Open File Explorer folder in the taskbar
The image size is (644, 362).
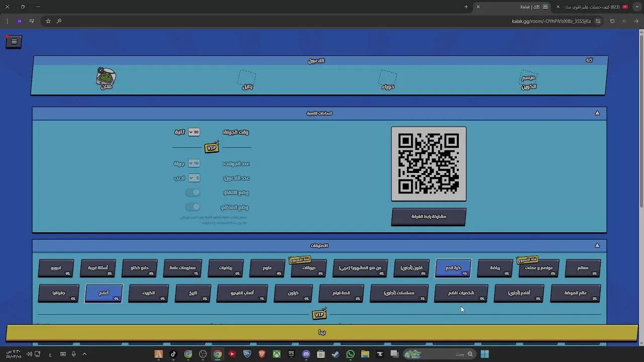[x=365, y=354]
